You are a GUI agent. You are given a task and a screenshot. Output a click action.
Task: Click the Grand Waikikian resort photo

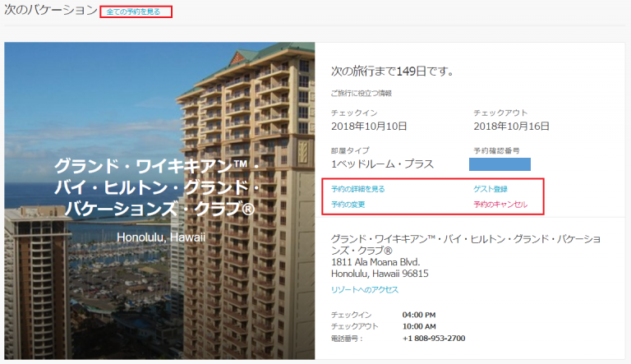coord(159,200)
